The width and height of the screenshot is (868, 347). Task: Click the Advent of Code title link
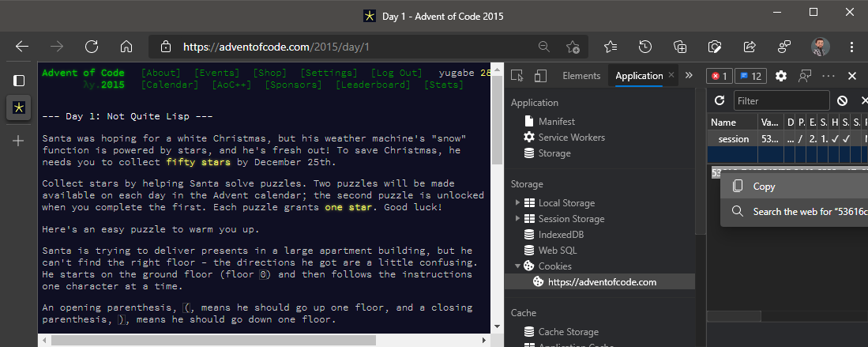pyautogui.click(x=83, y=73)
